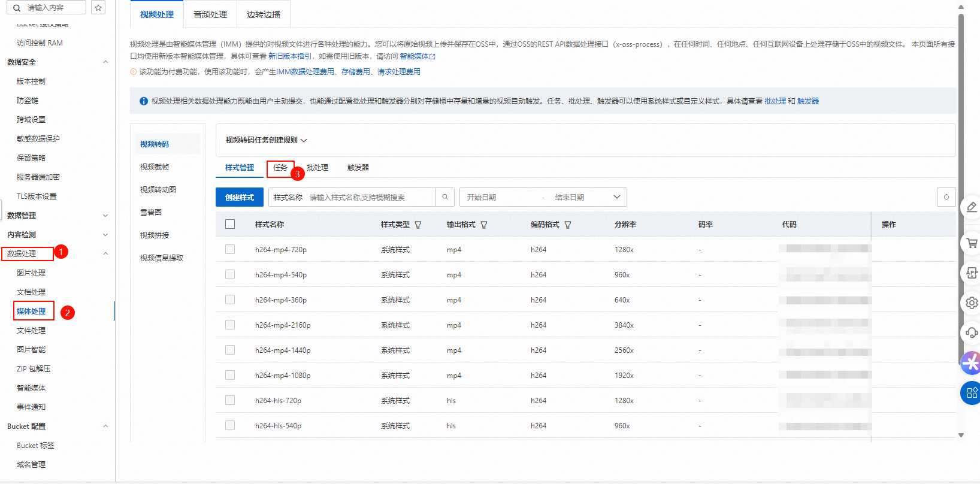
Task: Click the search icon in style name field
Action: (x=445, y=197)
